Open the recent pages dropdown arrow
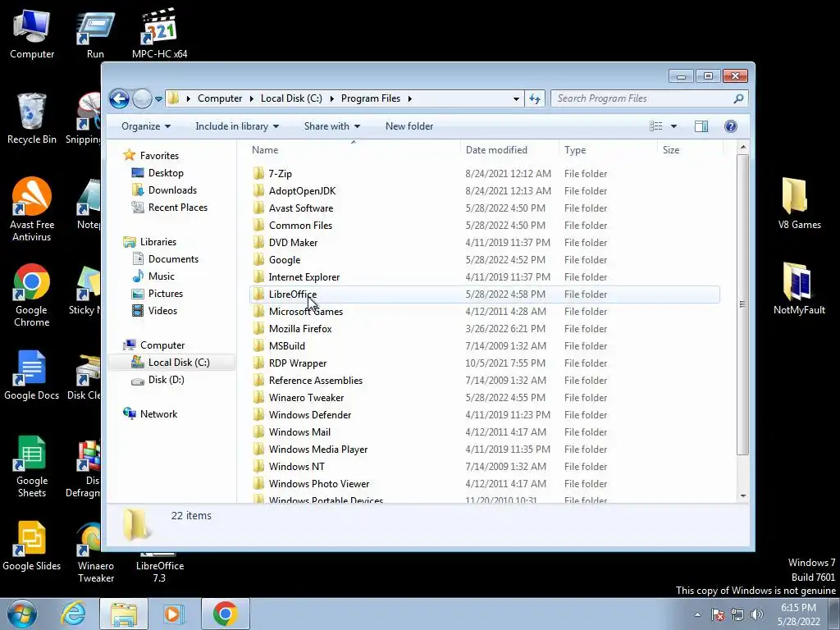This screenshot has height=630, width=840. (x=158, y=99)
